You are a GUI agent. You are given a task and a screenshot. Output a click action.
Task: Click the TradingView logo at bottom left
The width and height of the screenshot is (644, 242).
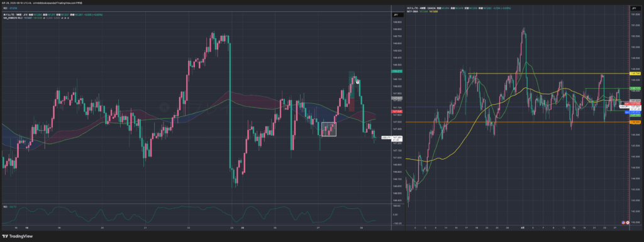(17, 236)
